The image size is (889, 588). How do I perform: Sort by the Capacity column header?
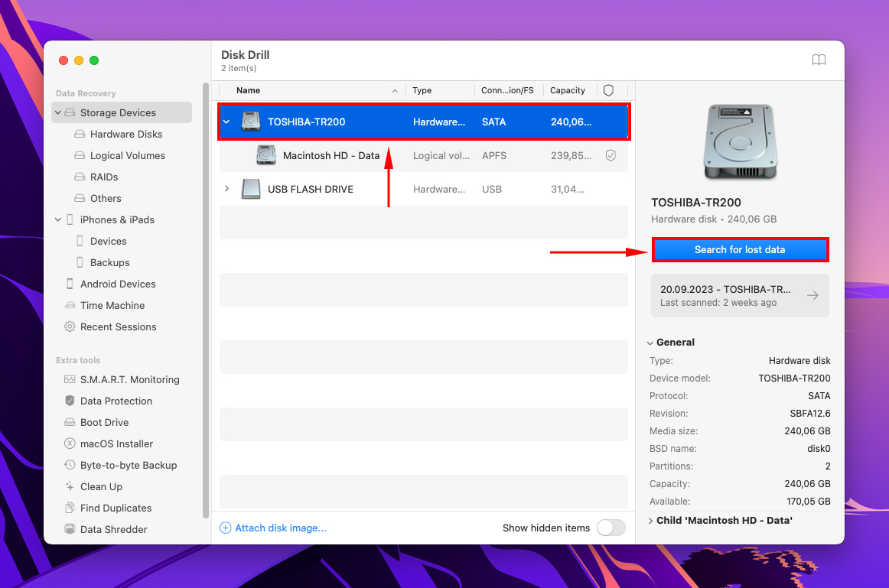pyautogui.click(x=568, y=91)
